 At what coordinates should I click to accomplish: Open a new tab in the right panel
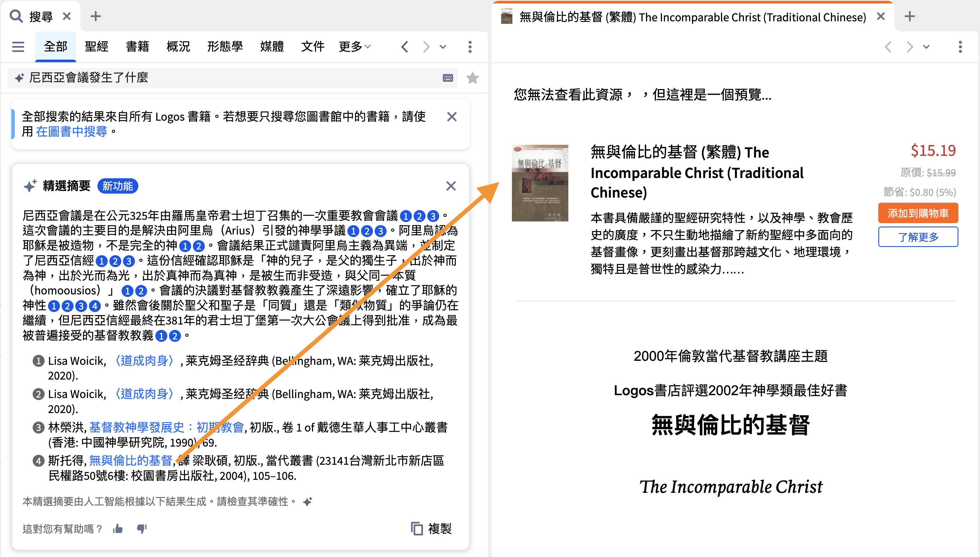pyautogui.click(x=910, y=16)
